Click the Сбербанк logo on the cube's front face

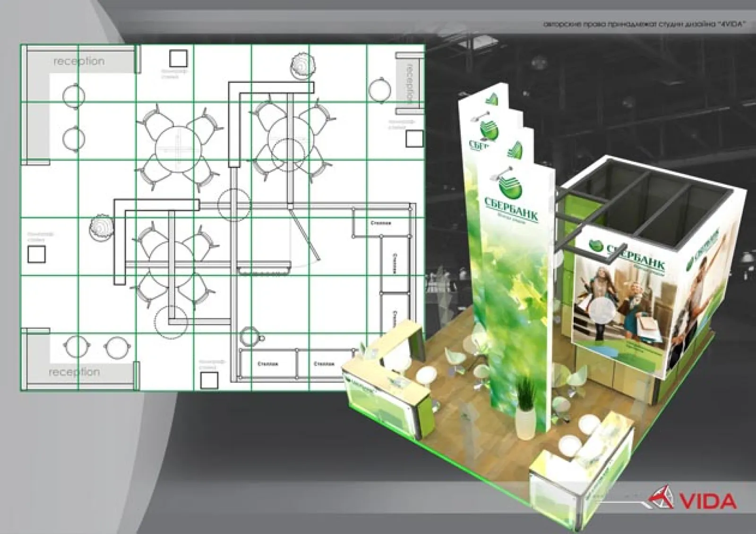tap(627, 257)
